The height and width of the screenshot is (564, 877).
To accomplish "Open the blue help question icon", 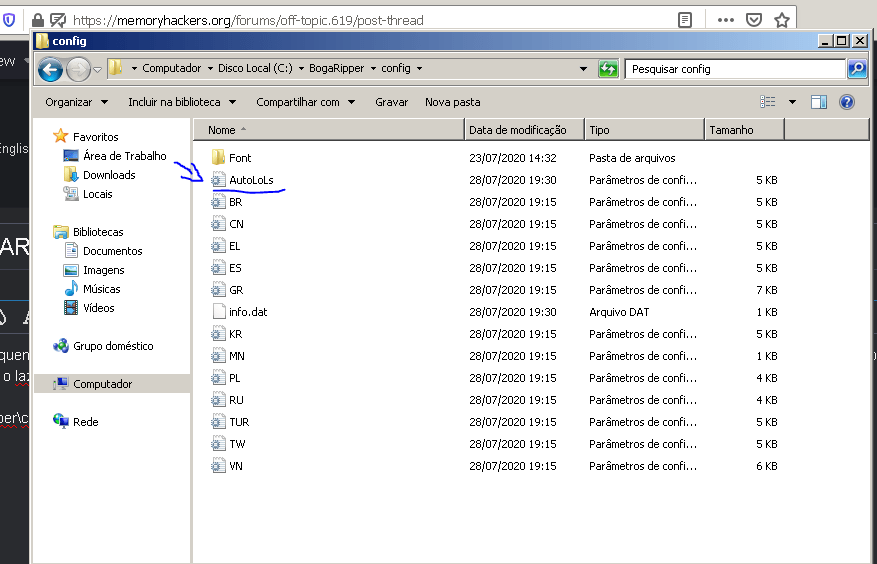I will point(847,102).
